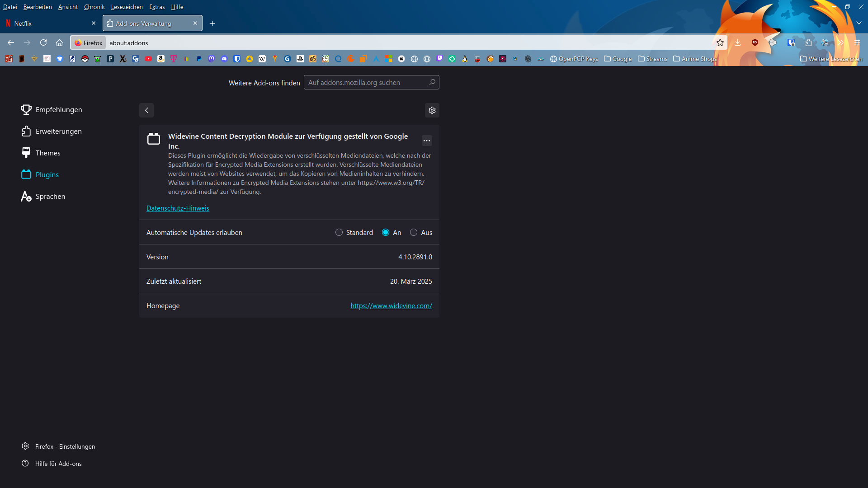This screenshot has height=488, width=868.
Task: Open the Widevine plugin three-dots menu
Action: [427, 141]
